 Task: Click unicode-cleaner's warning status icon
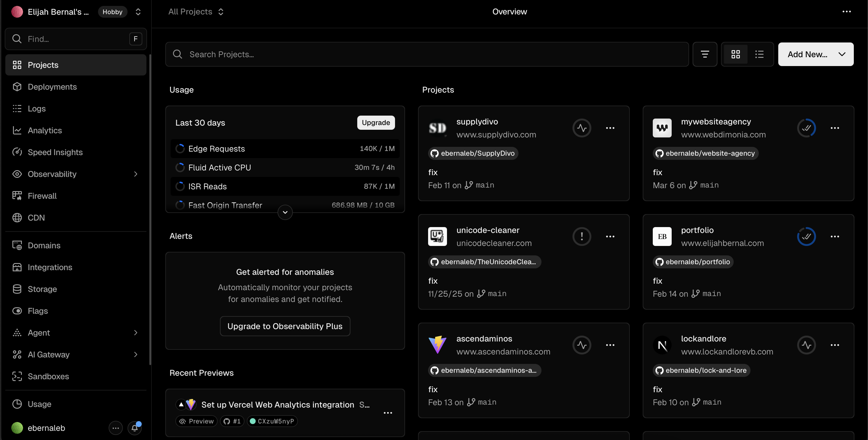(582, 236)
